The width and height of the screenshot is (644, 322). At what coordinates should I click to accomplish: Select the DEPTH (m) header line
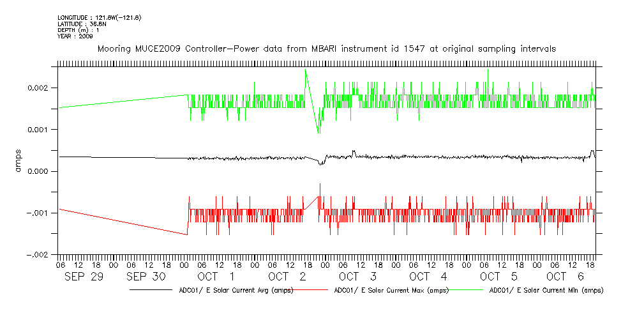[79, 30]
